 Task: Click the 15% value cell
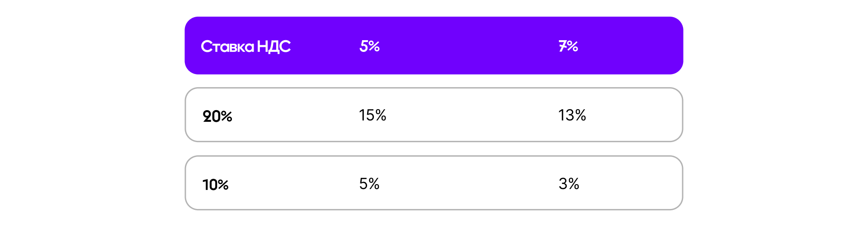pyautogui.click(x=373, y=115)
